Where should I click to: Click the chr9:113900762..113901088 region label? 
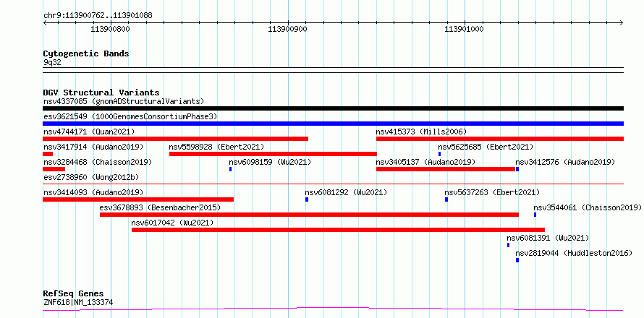tap(98, 16)
